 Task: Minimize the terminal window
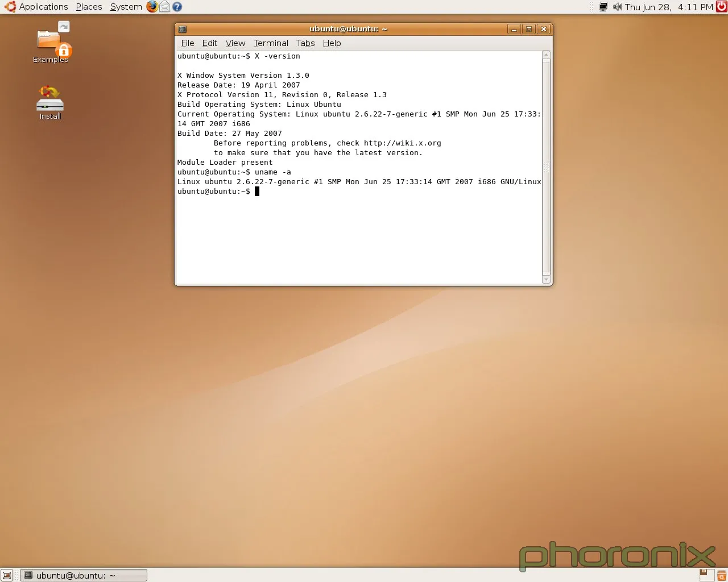[514, 29]
